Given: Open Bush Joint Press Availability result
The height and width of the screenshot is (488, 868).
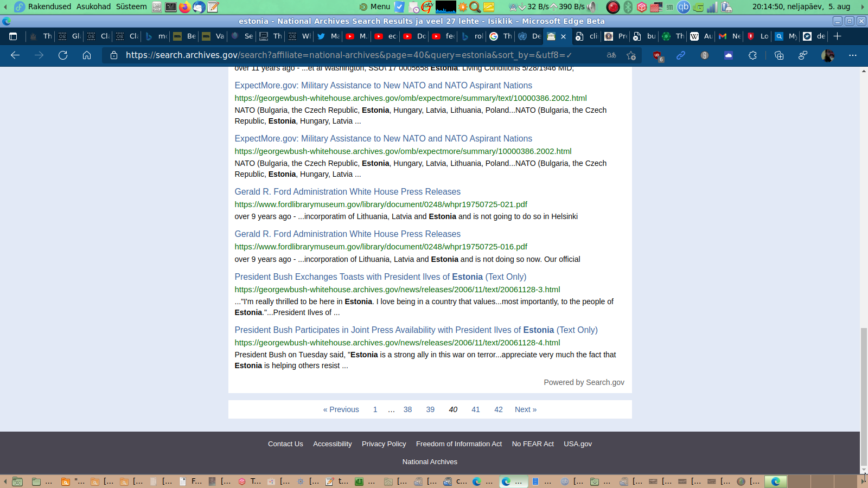Looking at the screenshot, I should [416, 330].
